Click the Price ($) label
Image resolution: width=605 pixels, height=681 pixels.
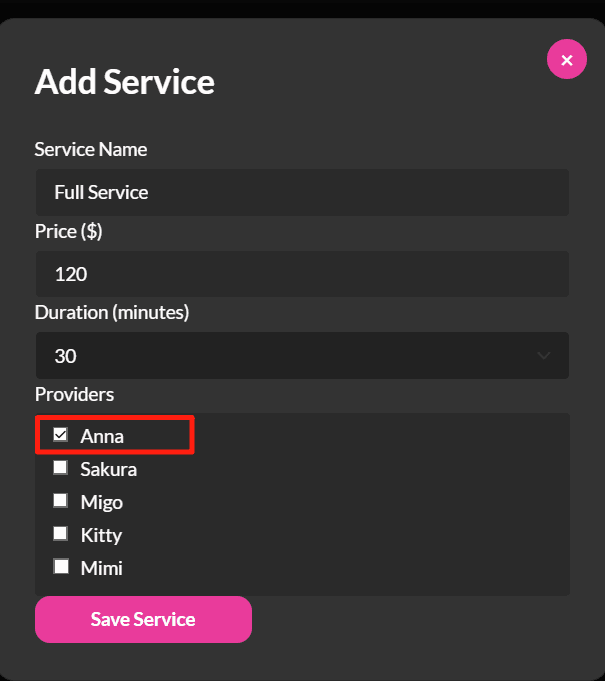click(x=69, y=231)
